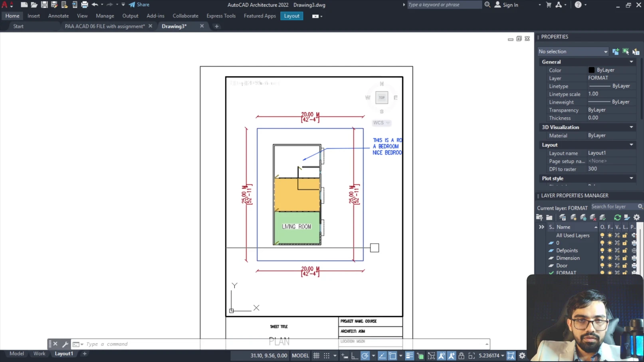Collapse the General properties section
The height and width of the screenshot is (362, 644).
[631, 62]
